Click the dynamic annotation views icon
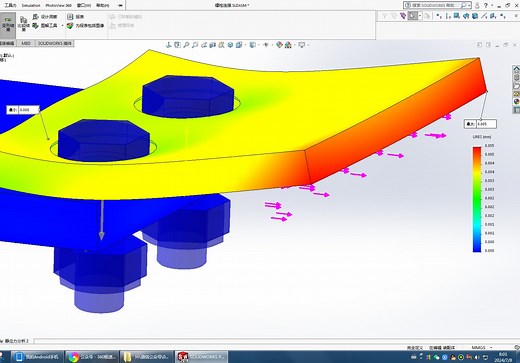520x363 pixels. pos(221,45)
